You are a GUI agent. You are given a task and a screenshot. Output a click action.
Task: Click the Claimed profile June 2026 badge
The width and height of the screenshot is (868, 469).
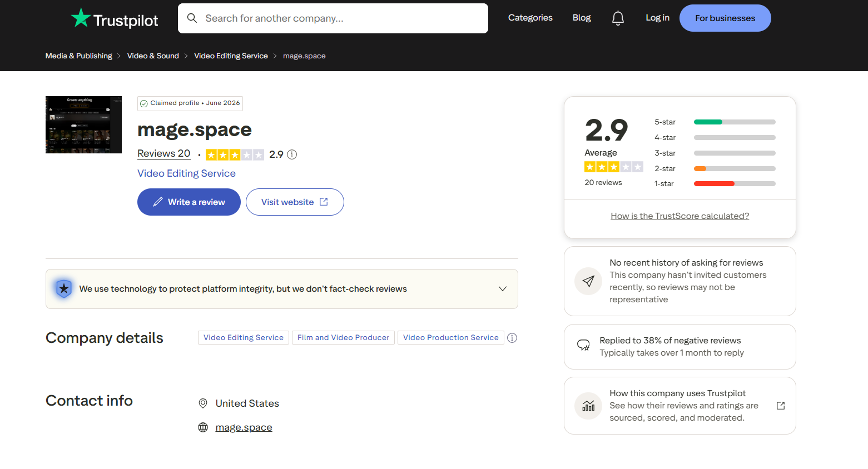coord(190,103)
